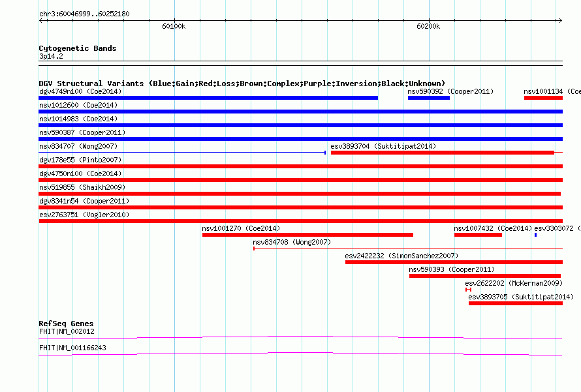
Task: Open the esv3893704 (Suktitipat2014) variant label
Action: pos(383,146)
